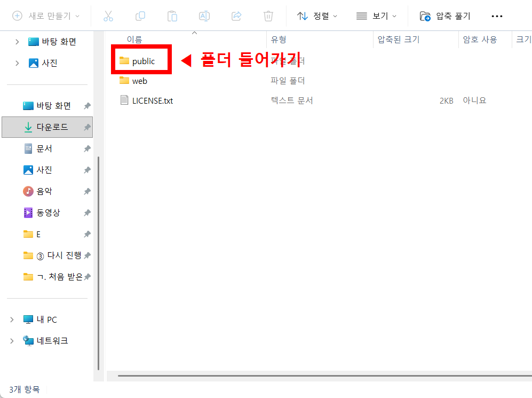Click the 텍스트 문서 type cell
The width and height of the screenshot is (532, 398).
point(291,100)
